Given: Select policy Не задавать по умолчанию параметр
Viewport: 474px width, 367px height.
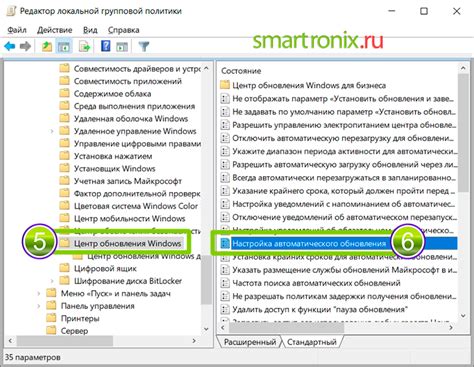Looking at the screenshot, I should pyautogui.click(x=344, y=112).
